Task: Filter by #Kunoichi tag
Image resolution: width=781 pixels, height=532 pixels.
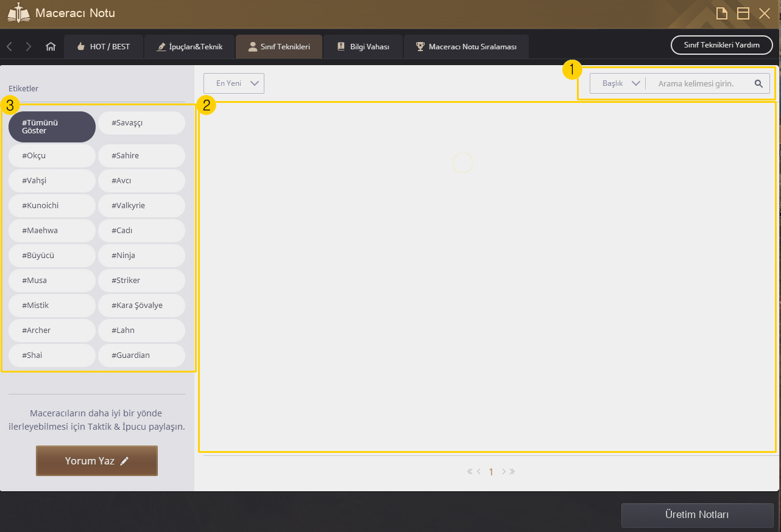Action: coord(52,206)
